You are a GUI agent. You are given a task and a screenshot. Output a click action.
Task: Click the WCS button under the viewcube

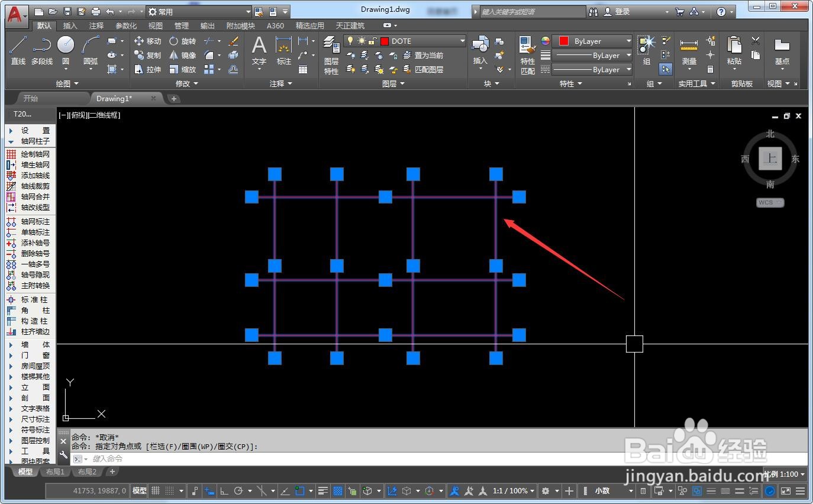coord(770,202)
